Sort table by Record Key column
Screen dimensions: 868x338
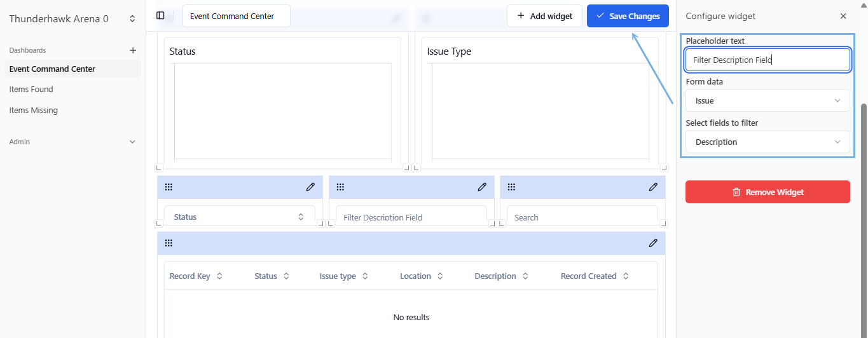pos(196,276)
